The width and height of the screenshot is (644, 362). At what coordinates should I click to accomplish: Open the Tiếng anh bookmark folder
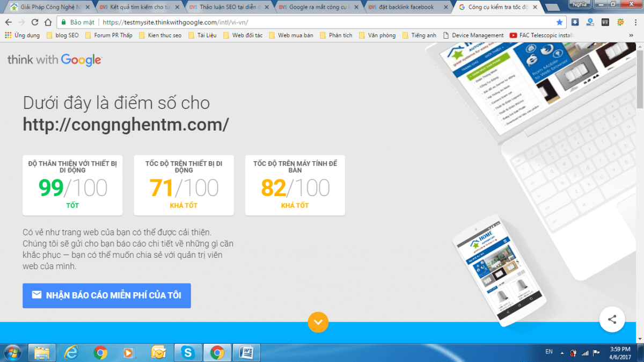coord(419,35)
